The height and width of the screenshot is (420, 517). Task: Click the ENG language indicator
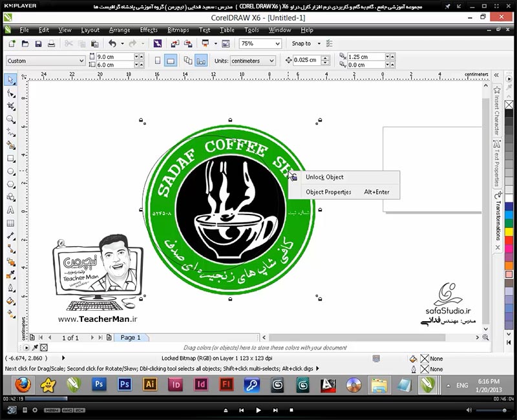click(462, 385)
